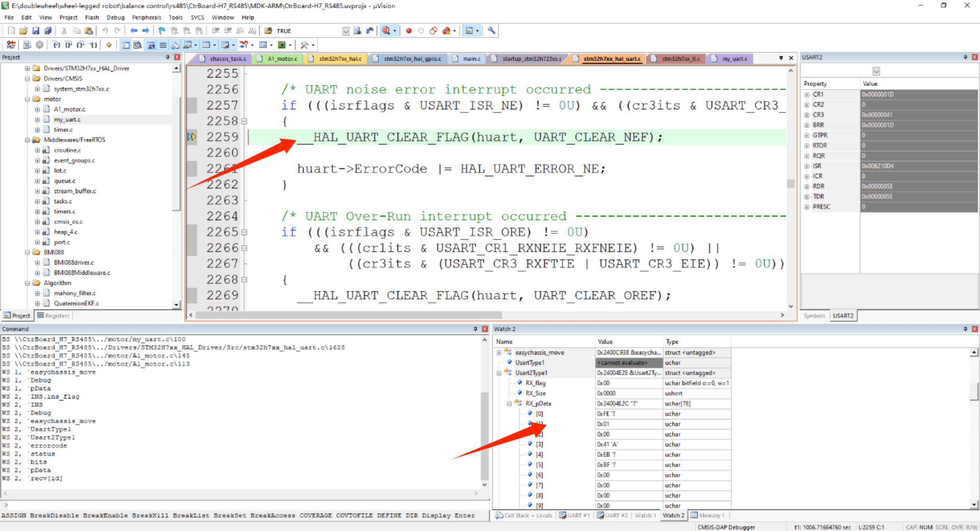Open Symbols tab beside USART2
Image resolution: width=980 pixels, height=531 pixels.
(x=814, y=316)
